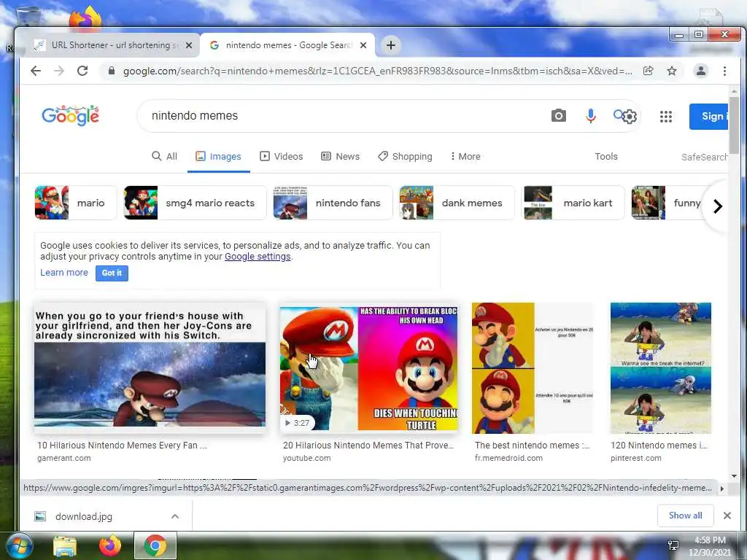Click the youtube.com source link
The height and width of the screenshot is (560, 747).
[307, 458]
